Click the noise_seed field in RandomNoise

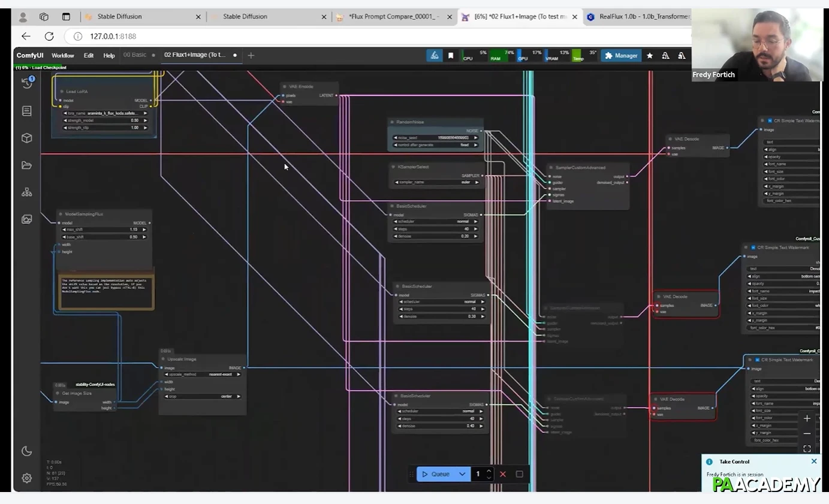tap(436, 138)
